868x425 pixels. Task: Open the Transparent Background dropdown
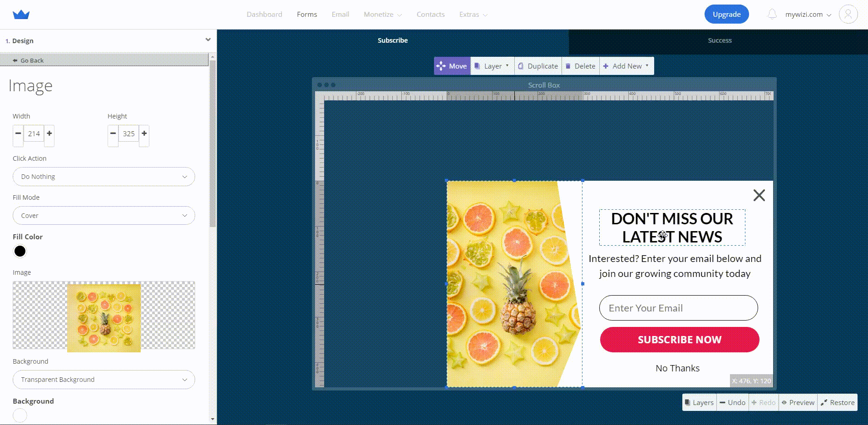coord(104,380)
